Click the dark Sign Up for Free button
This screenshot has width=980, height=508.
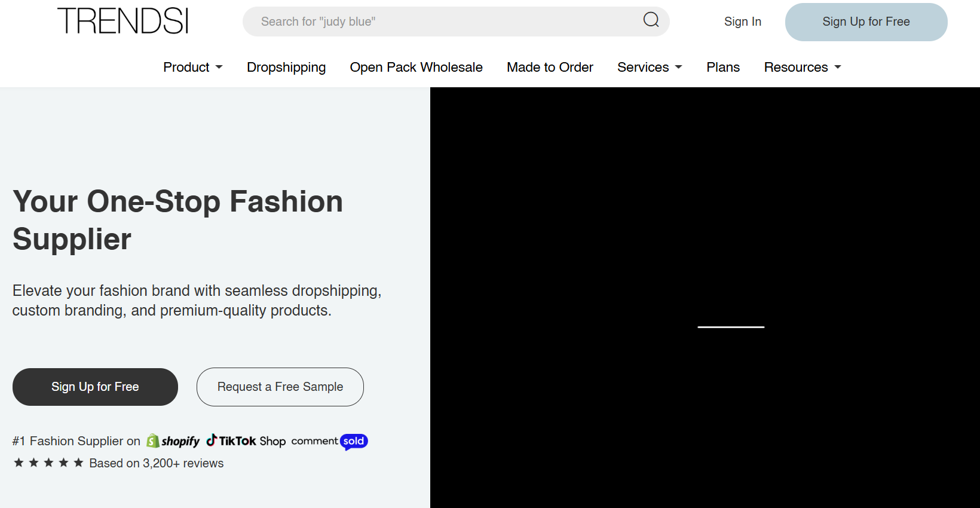point(95,387)
